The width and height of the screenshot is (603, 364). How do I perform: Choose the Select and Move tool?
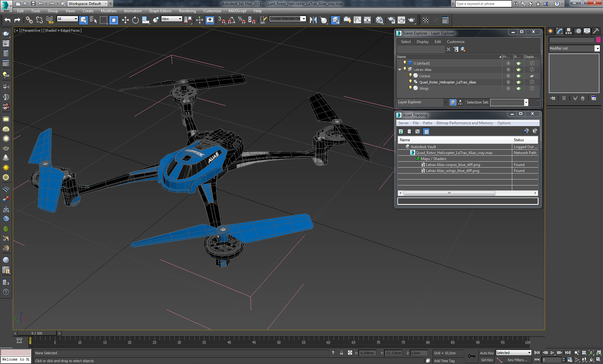click(125, 20)
